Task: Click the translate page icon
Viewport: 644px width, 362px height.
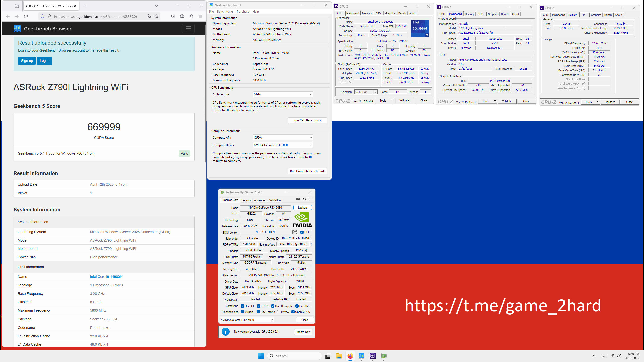Action: [149, 16]
